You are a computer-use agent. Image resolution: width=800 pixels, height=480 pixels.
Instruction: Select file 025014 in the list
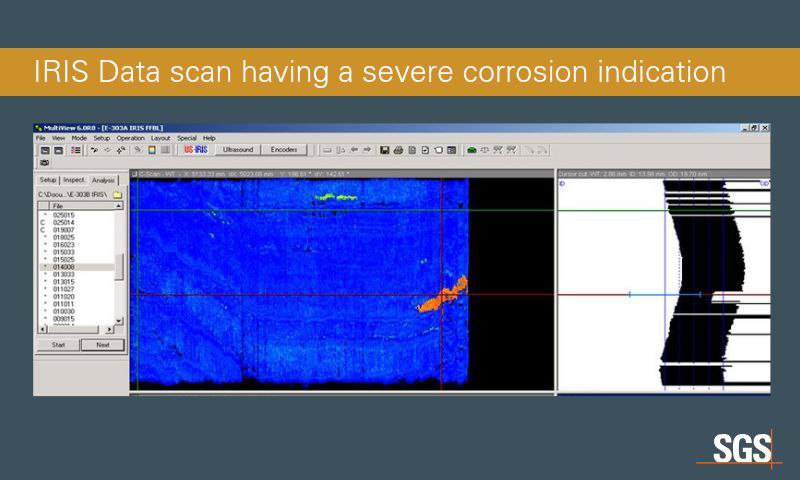(64, 222)
